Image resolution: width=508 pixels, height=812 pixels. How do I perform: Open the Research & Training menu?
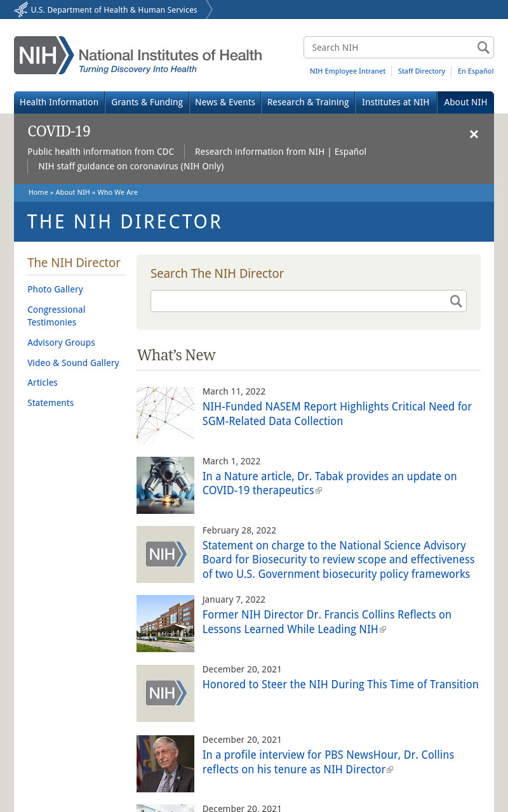[x=308, y=102]
